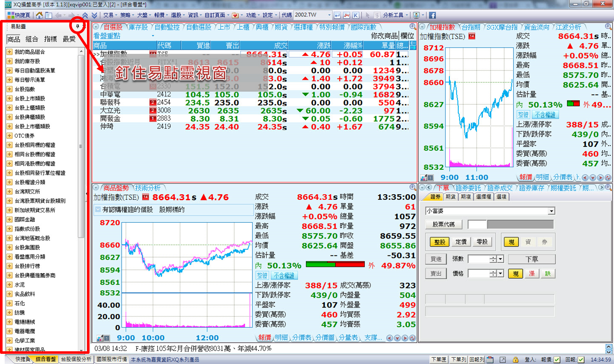Open the stock code 2002.TW dropdown
614x364 pixels.
pyautogui.click(x=329, y=15)
